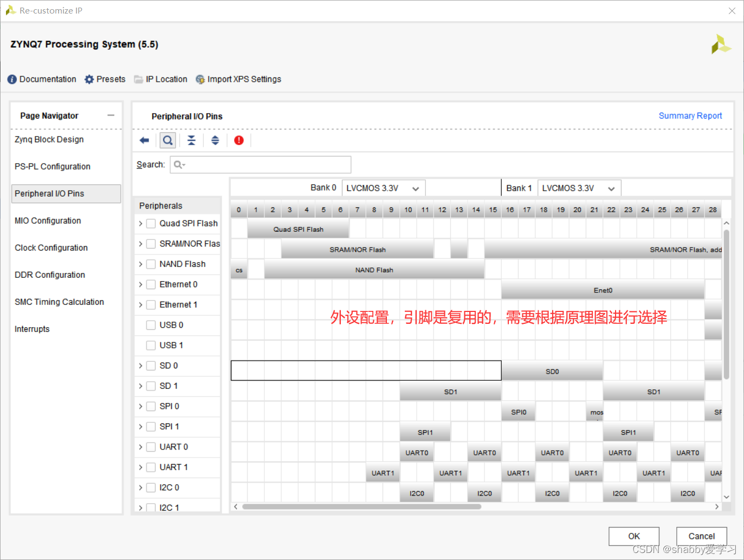This screenshot has width=744, height=560.
Task: Expand the SPI 1 tree row
Action: 140,427
